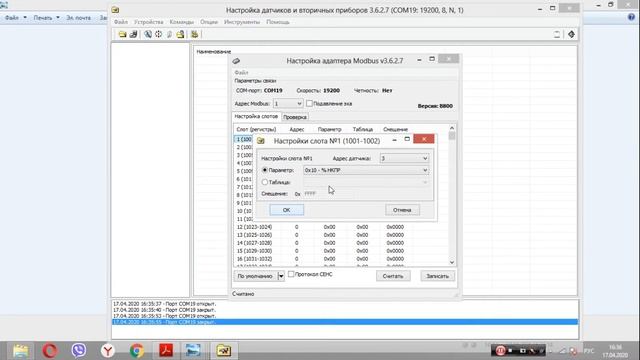This screenshot has height=360, width=640.
Task: Switch to the 'Настройка слотов' tab
Action: coord(256,116)
